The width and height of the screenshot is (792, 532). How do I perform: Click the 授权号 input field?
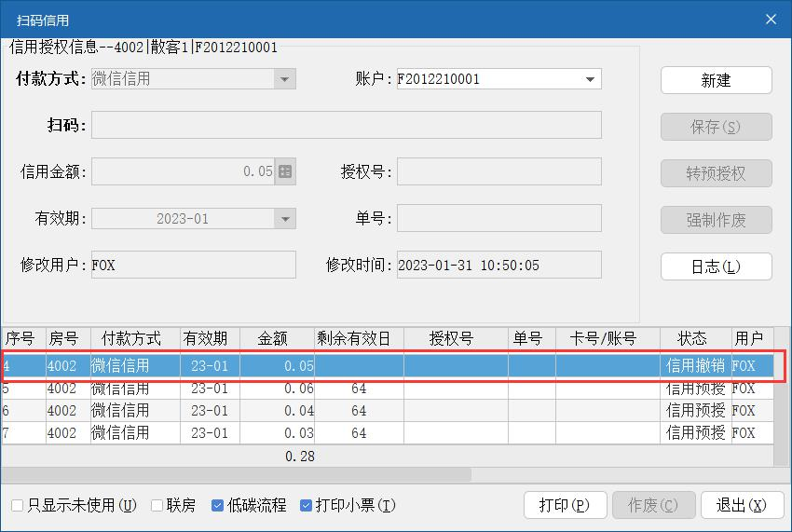[x=499, y=171]
